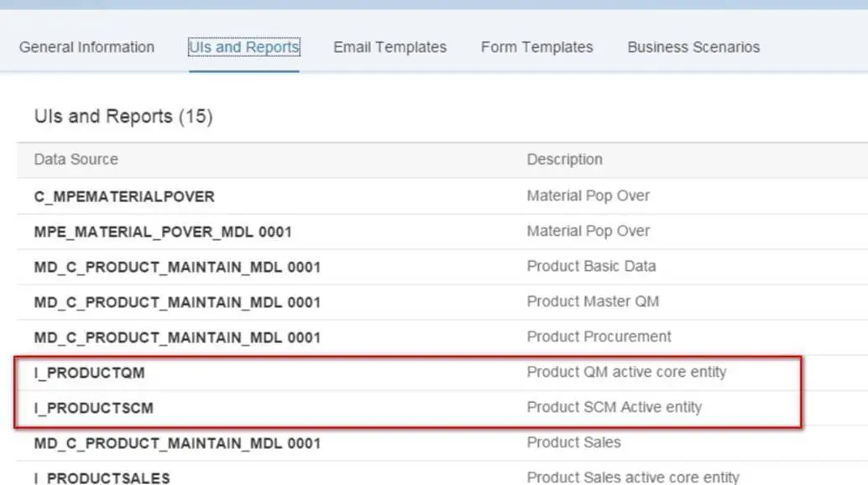Click the Product Basic Data description
Viewport: 868px width, 485px height.
591,266
